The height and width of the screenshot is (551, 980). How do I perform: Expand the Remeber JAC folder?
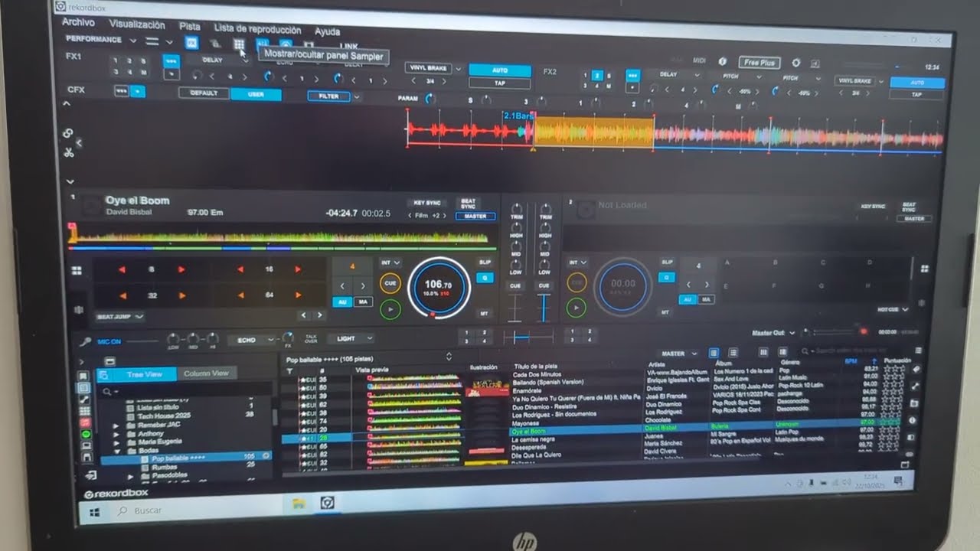click(117, 425)
